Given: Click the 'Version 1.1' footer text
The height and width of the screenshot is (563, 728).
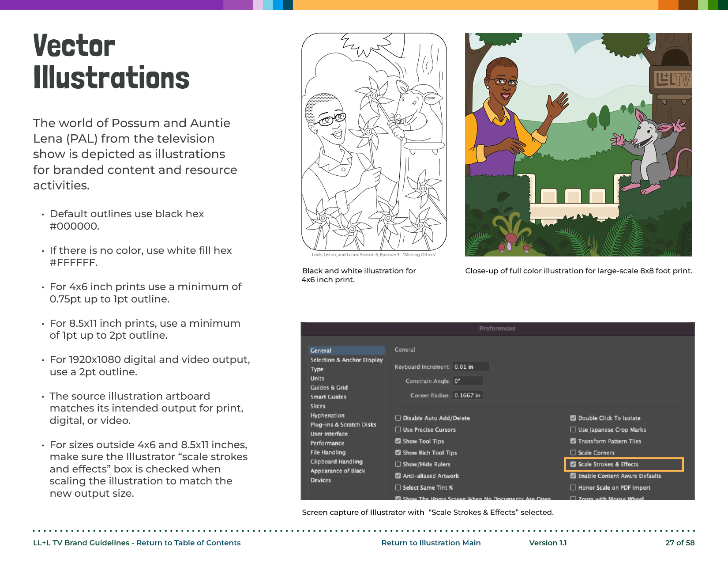Looking at the screenshot, I should click(x=548, y=543).
